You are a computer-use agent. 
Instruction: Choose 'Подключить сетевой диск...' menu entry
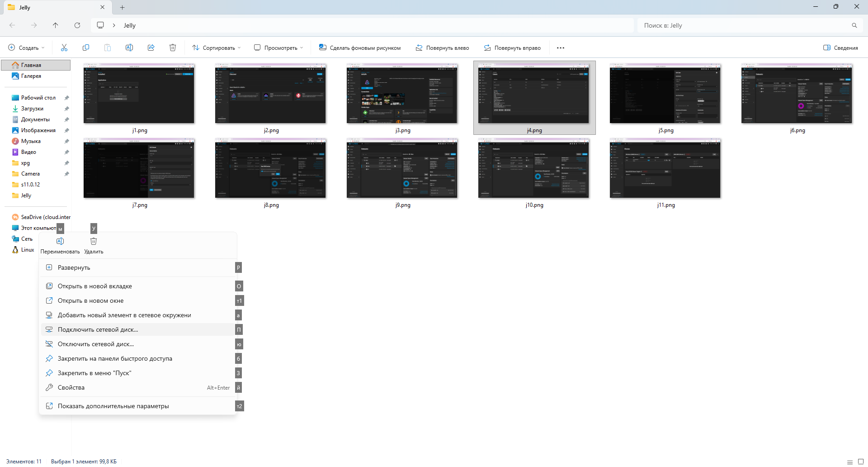(98, 329)
